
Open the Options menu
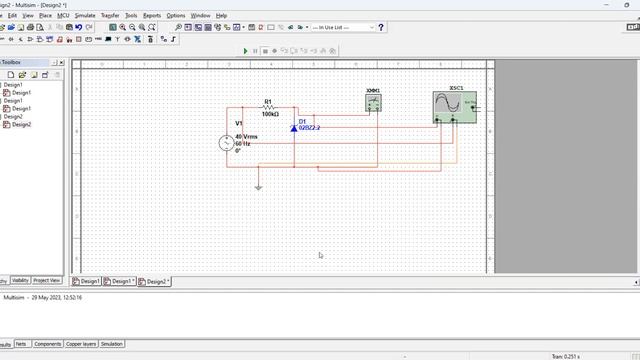pos(176,16)
